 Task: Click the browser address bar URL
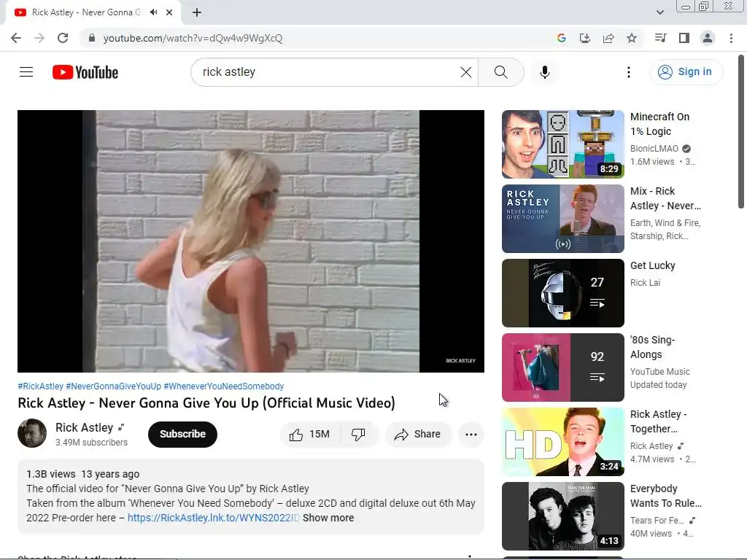(x=193, y=38)
